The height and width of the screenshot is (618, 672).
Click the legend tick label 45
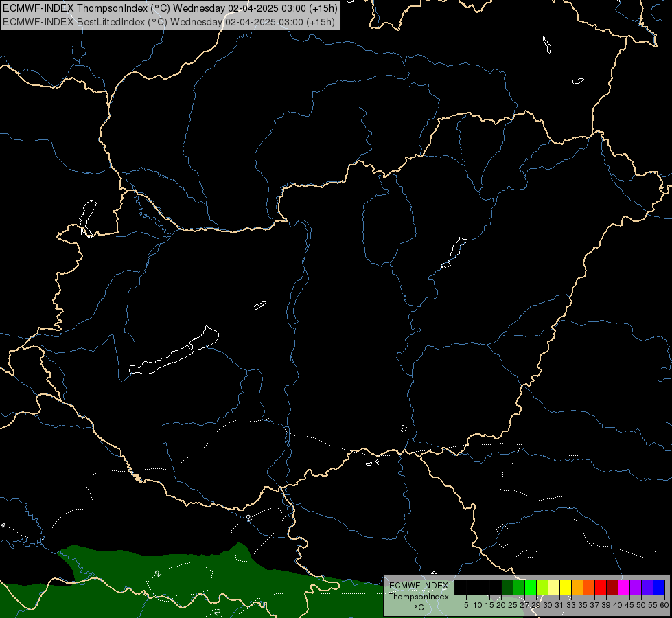(629, 605)
